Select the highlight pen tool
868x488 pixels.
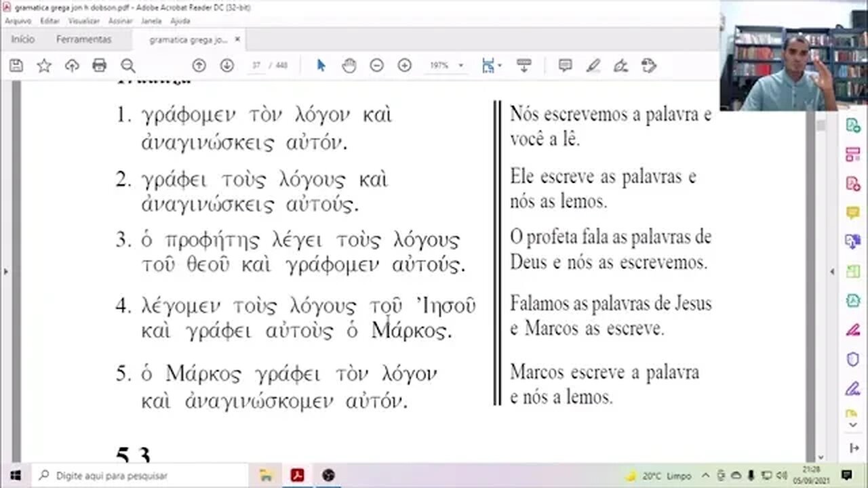pyautogui.click(x=593, y=66)
